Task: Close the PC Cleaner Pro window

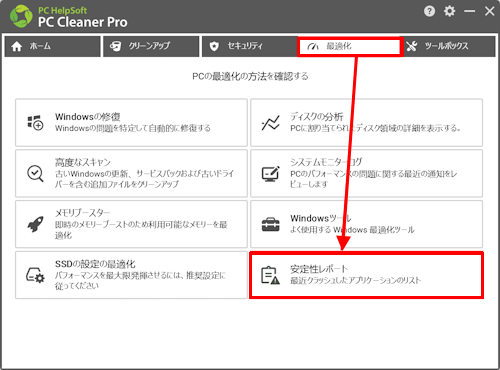Action: click(x=489, y=11)
